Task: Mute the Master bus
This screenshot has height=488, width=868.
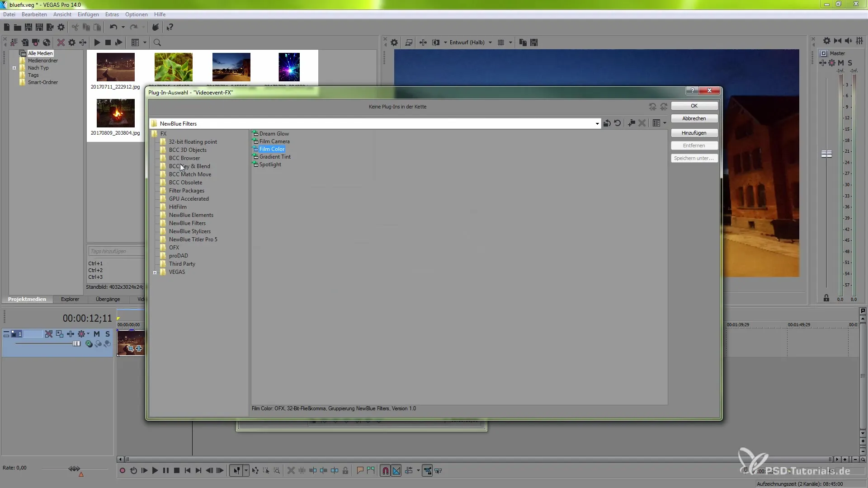Action: tap(841, 63)
